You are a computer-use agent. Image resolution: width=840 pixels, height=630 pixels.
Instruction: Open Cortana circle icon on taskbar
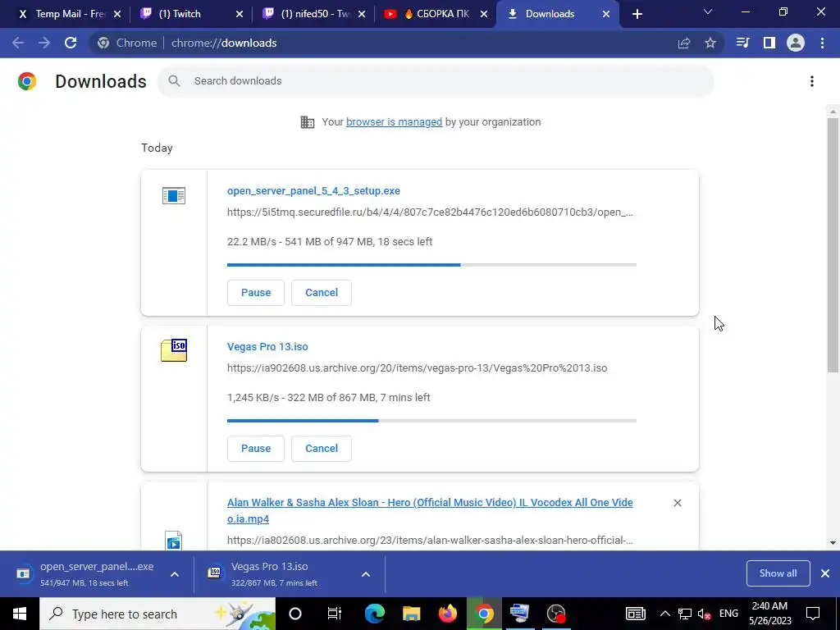(x=295, y=614)
